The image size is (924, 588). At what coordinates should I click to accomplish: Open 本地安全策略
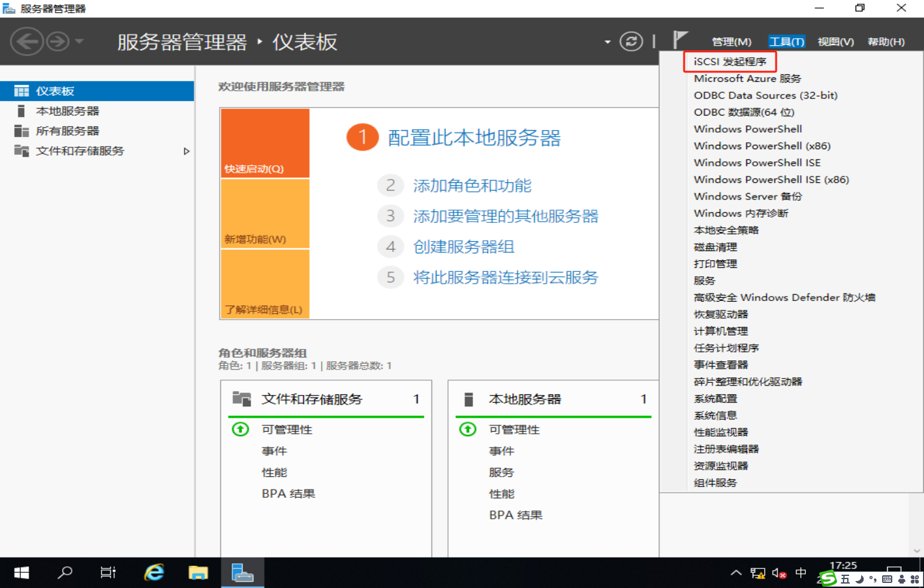pos(726,230)
